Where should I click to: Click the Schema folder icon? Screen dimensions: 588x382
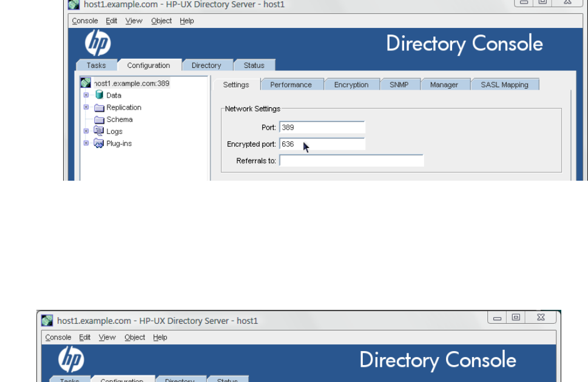tap(100, 119)
